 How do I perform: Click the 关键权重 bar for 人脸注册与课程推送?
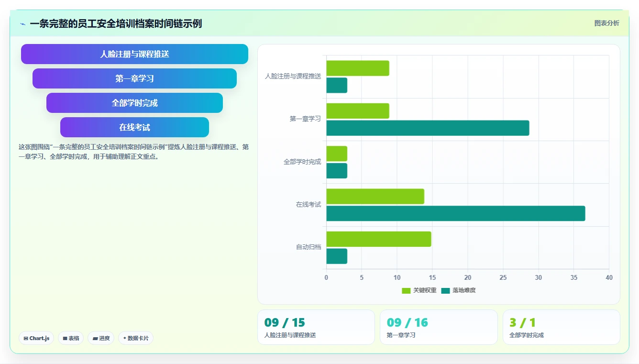[x=358, y=68]
